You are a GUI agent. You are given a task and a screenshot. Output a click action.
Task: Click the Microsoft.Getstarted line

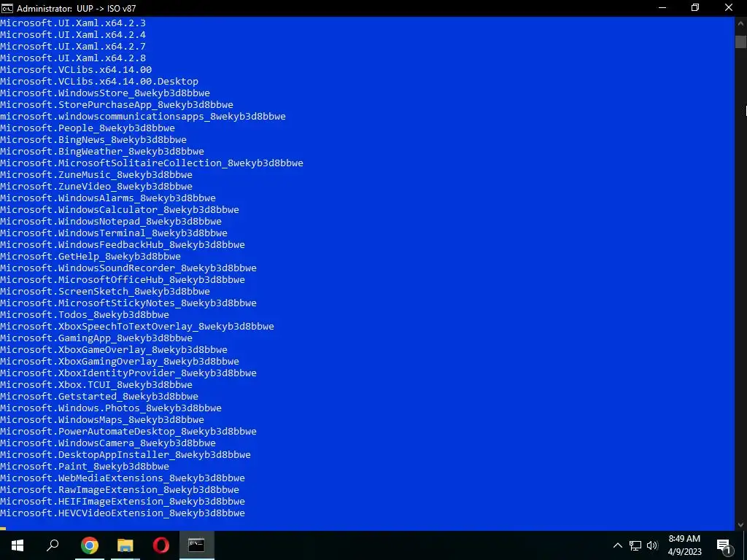[x=99, y=396]
